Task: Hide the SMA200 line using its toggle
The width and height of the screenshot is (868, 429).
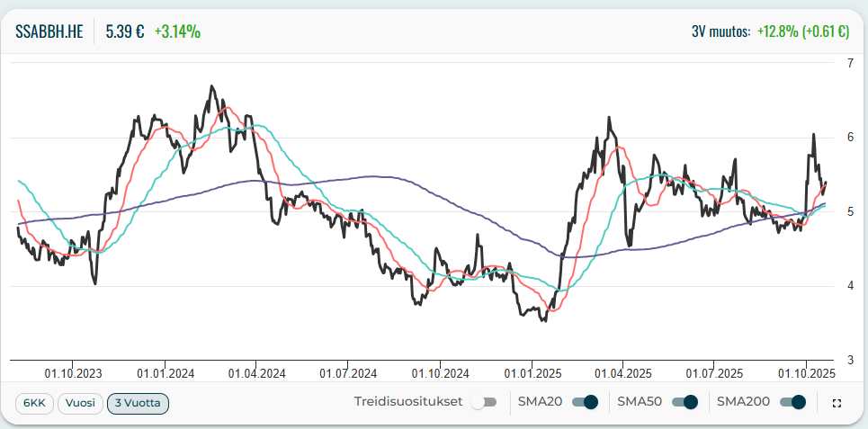Action: 792,402
